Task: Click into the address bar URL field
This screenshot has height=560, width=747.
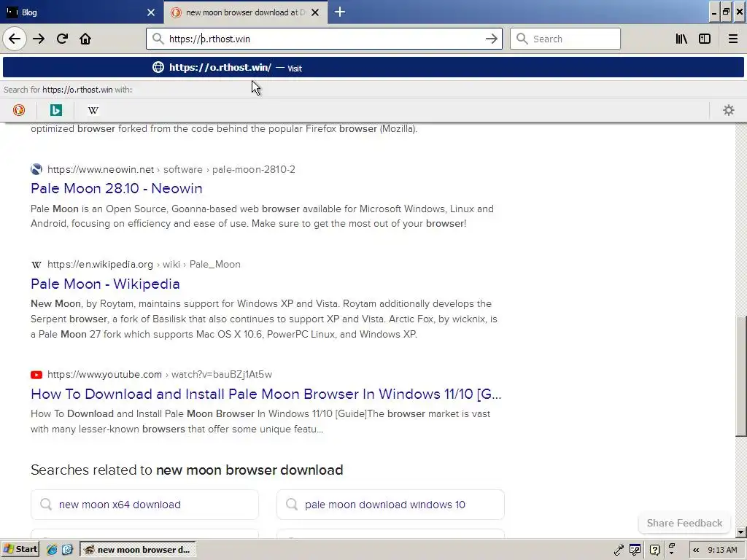Action: pyautogui.click(x=324, y=39)
